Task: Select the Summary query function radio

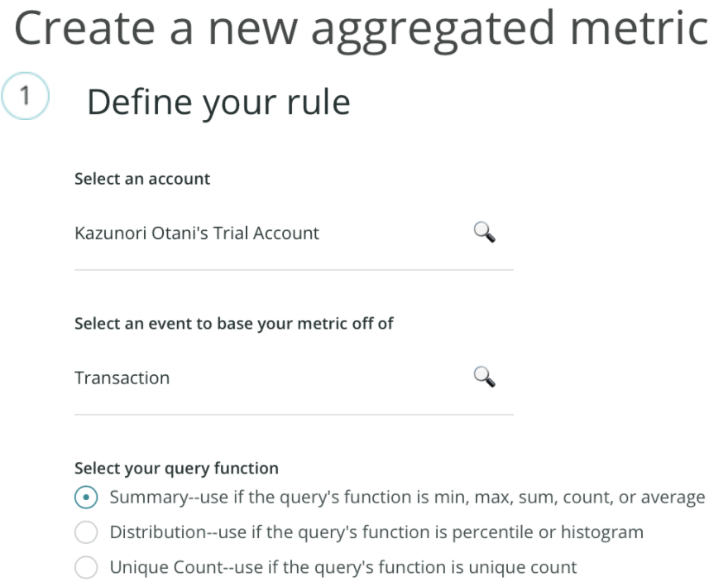Action: (x=86, y=498)
